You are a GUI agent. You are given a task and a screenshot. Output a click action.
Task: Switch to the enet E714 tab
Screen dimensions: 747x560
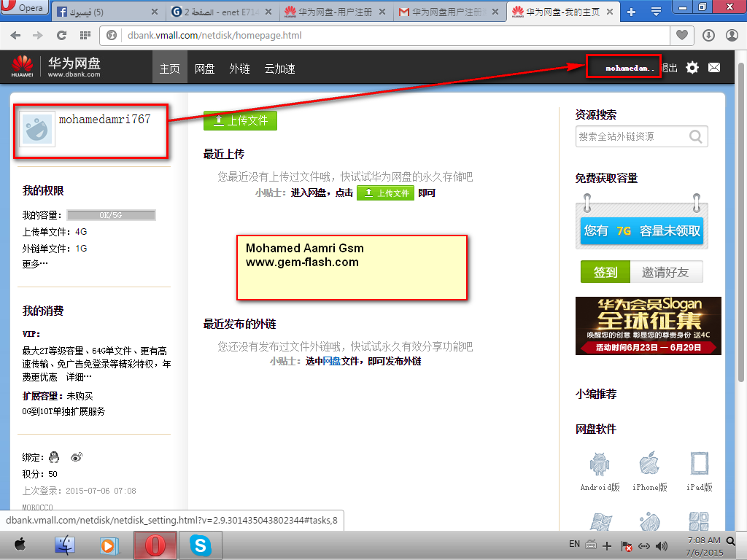coord(221,12)
